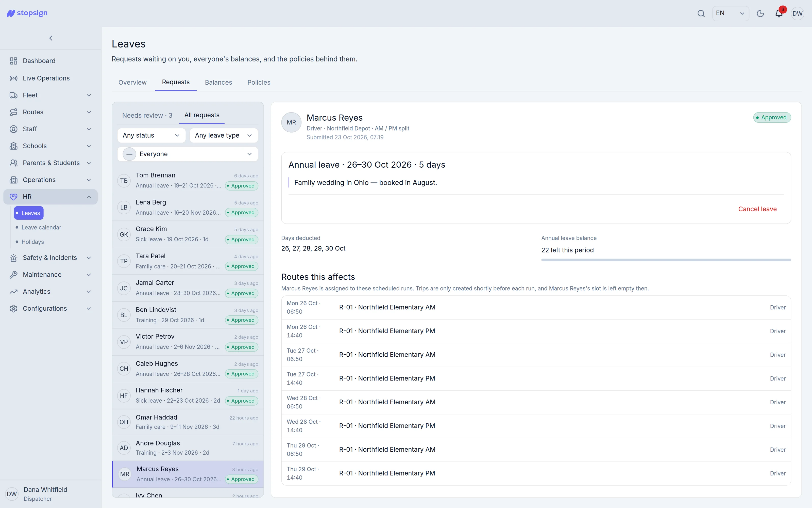Image resolution: width=812 pixels, height=508 pixels.
Task: Click the Safety & Incidents siren icon
Action: coord(13,258)
